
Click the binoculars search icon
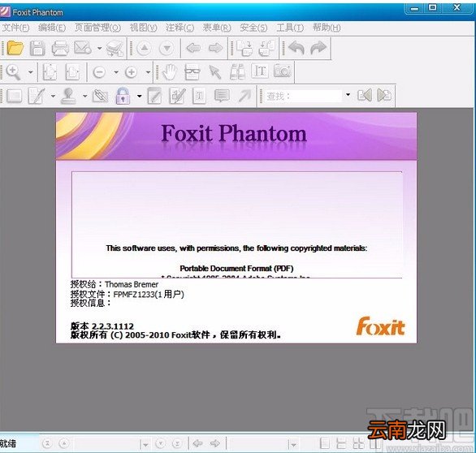(237, 72)
